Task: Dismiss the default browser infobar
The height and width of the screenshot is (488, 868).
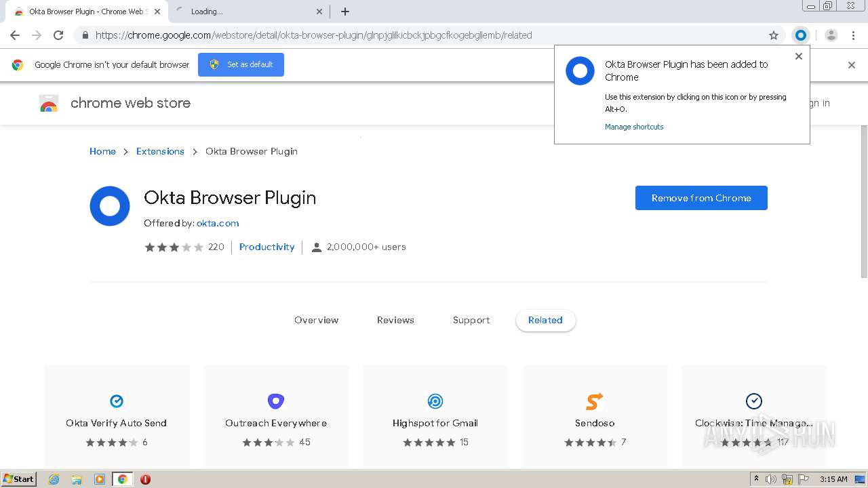Action: point(852,65)
